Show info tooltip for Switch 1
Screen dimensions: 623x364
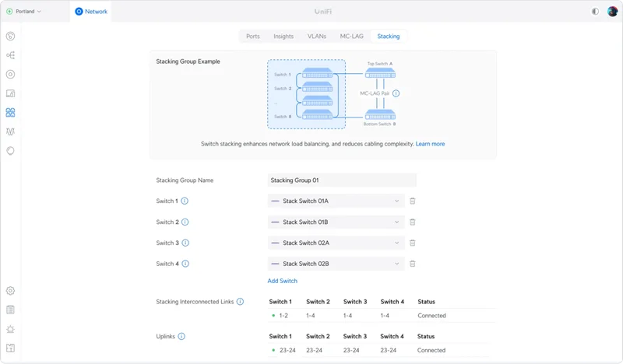185,201
